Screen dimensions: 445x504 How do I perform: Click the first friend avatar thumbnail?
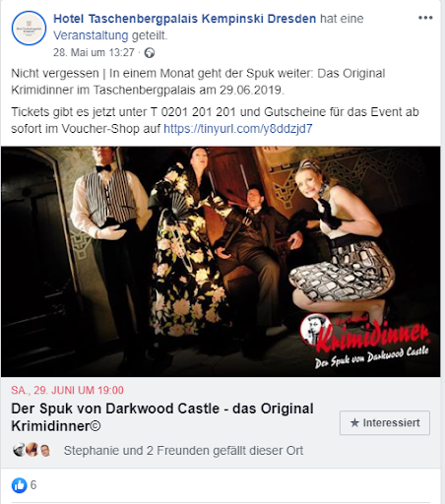click(19, 450)
